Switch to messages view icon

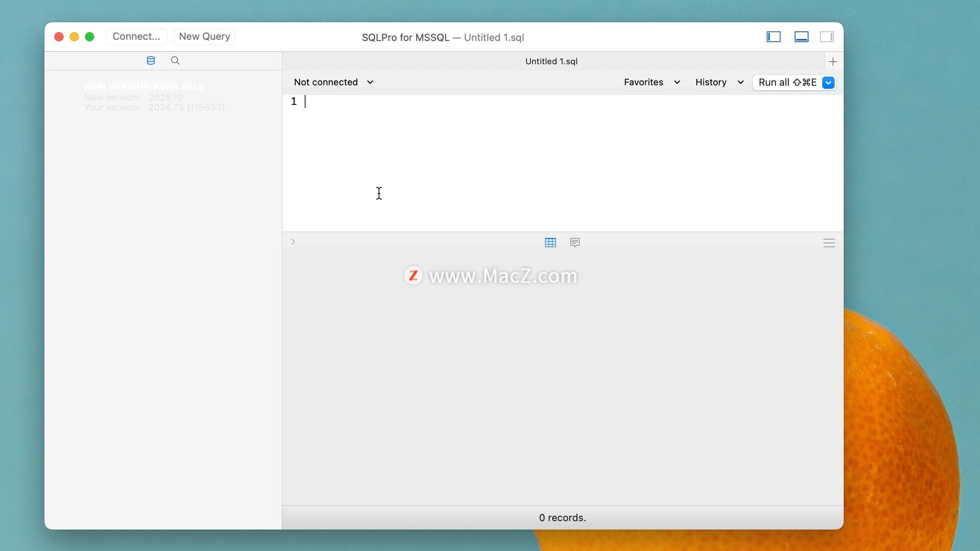(575, 242)
